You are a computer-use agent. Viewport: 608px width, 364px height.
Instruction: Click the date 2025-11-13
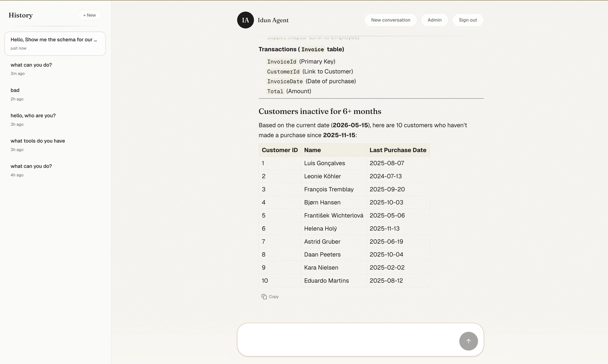coord(384,228)
